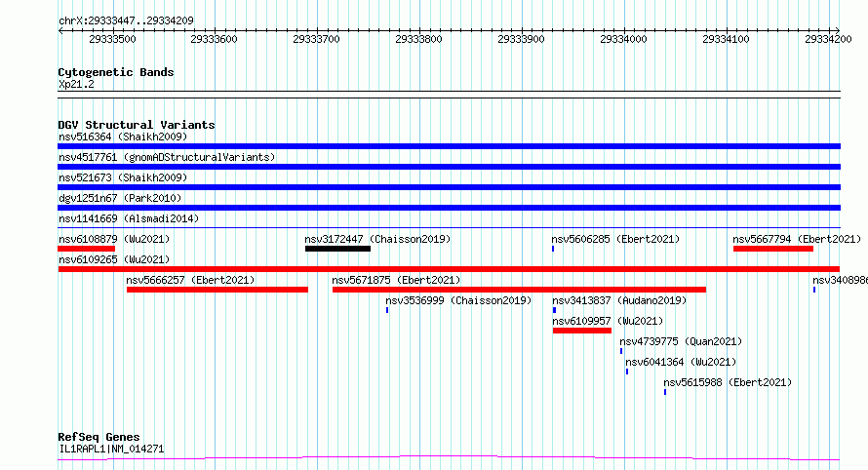The width and height of the screenshot is (868, 470).
Task: Click ruler position 29334200
Action: tap(829, 39)
